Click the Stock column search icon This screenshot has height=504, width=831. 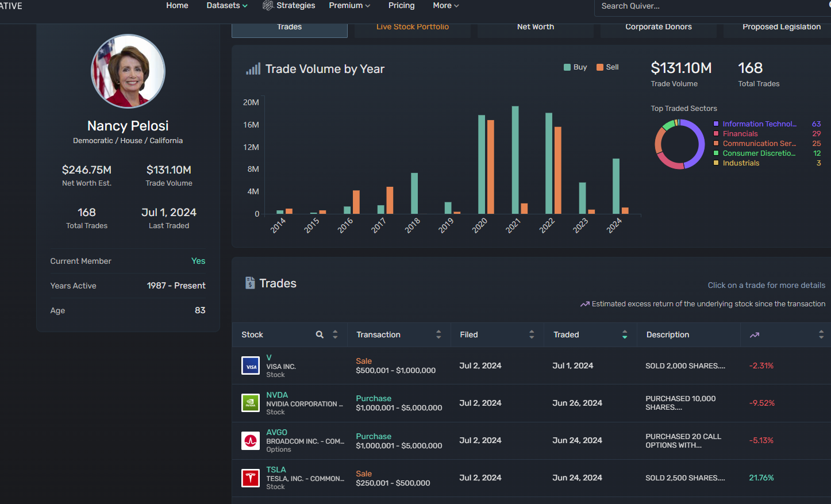click(x=320, y=334)
